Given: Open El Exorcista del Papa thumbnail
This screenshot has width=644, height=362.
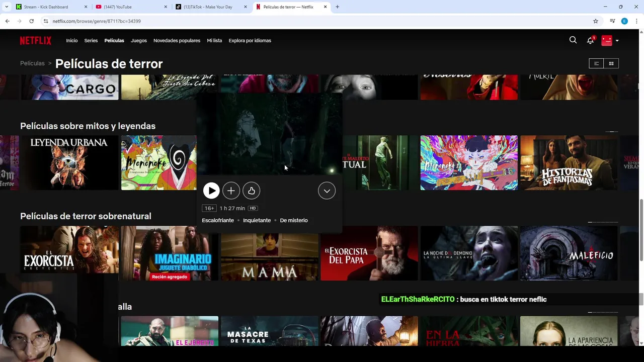Looking at the screenshot, I should click(x=369, y=253).
